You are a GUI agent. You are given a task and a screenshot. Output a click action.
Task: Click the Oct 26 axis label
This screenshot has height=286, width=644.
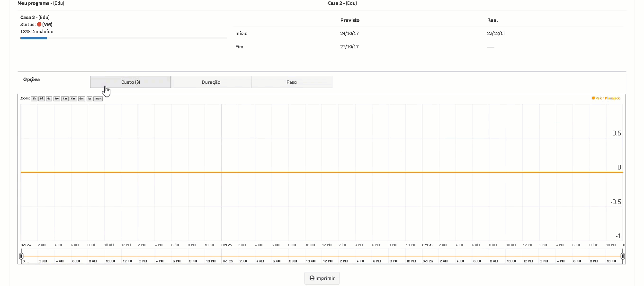pos(427,245)
